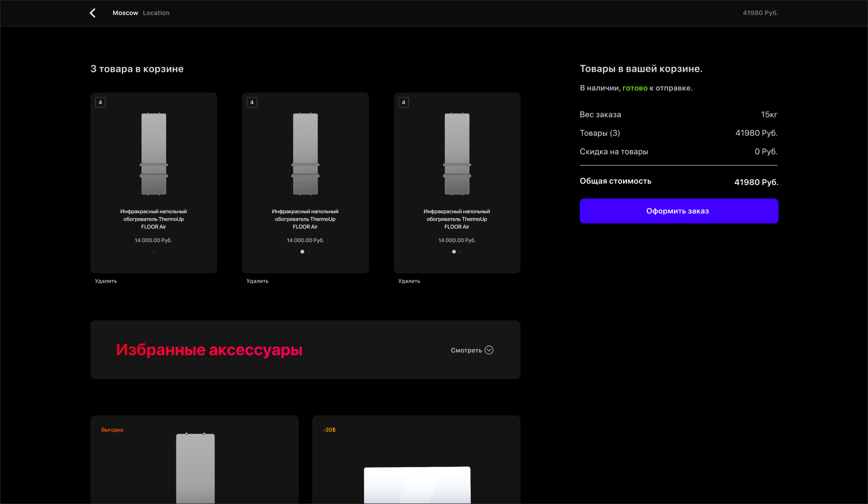Open the middle heater product image

pos(305,154)
